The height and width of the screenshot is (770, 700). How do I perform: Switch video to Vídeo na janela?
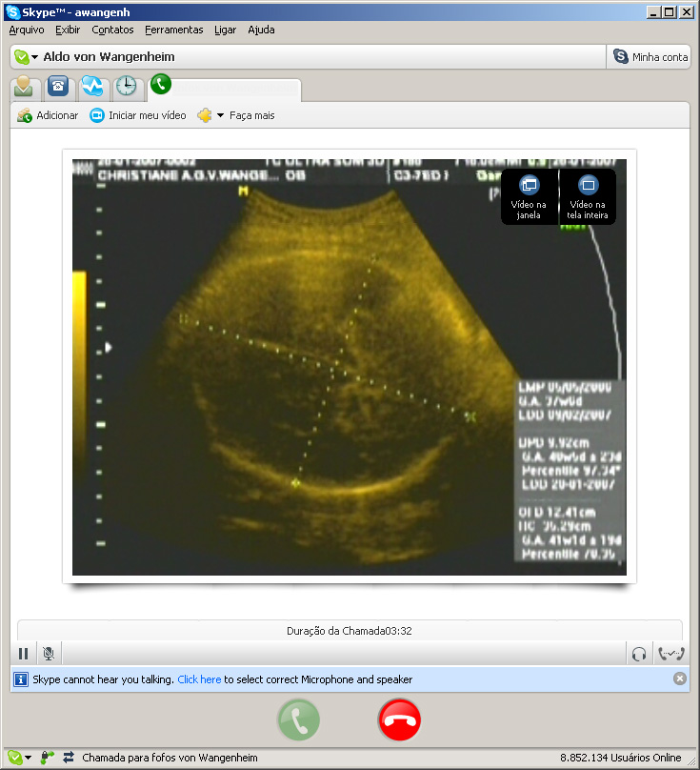pyautogui.click(x=529, y=195)
